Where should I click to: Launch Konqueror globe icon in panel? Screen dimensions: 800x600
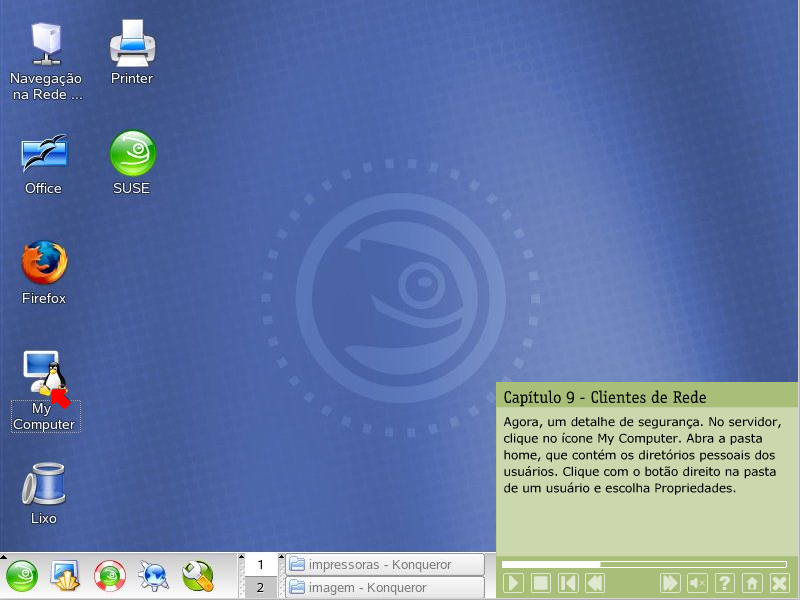pos(153,576)
